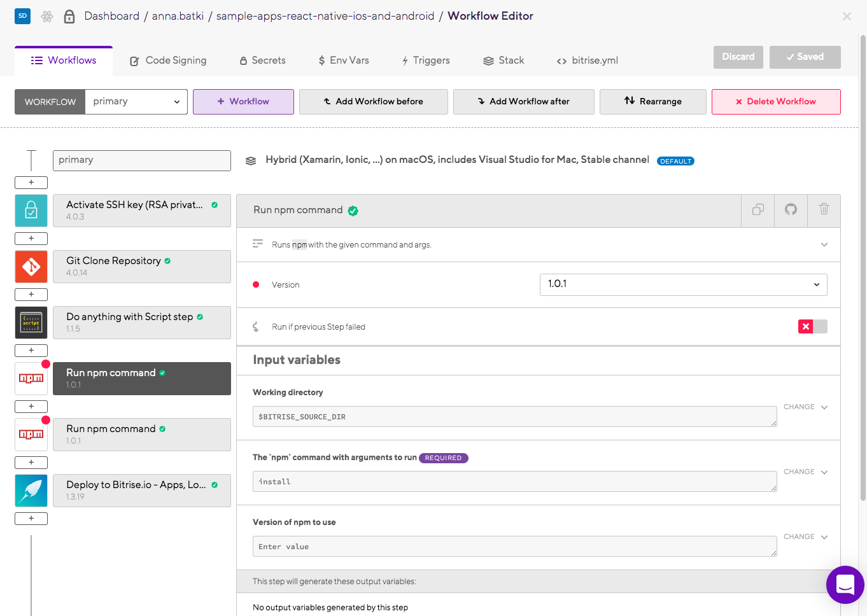The width and height of the screenshot is (867, 616).
Task: Add a step after Deploy to Bitrise.io
Action: pyautogui.click(x=31, y=519)
